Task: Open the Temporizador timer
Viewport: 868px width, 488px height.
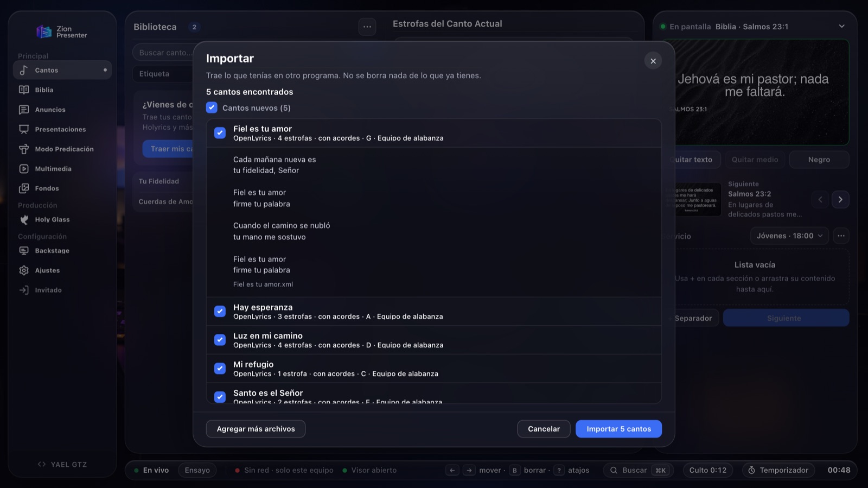Action: (x=778, y=470)
